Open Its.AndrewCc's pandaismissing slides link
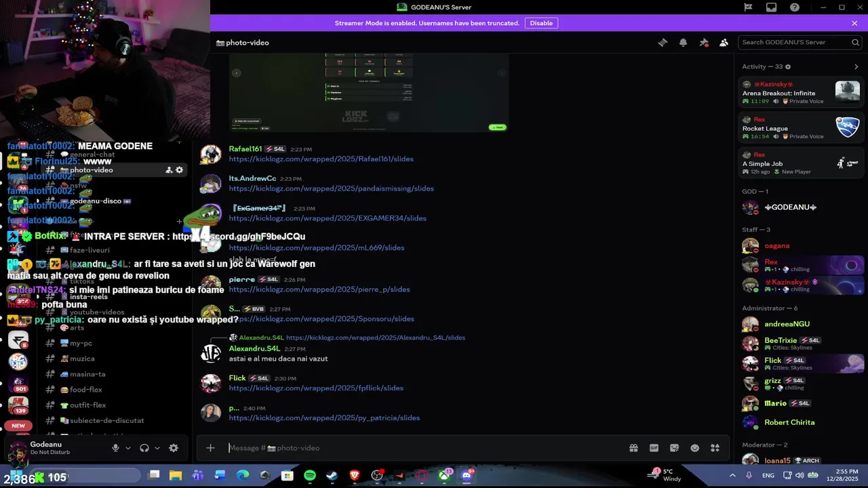868x488 pixels. click(x=331, y=188)
